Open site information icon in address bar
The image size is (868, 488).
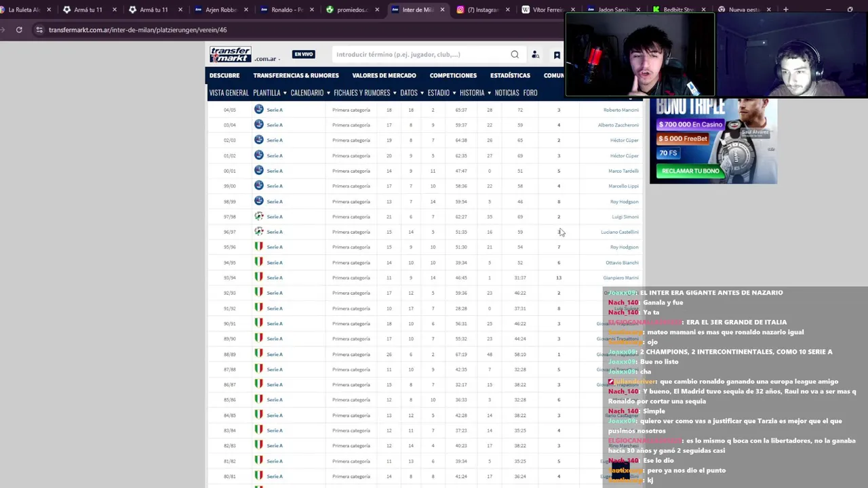point(39,30)
